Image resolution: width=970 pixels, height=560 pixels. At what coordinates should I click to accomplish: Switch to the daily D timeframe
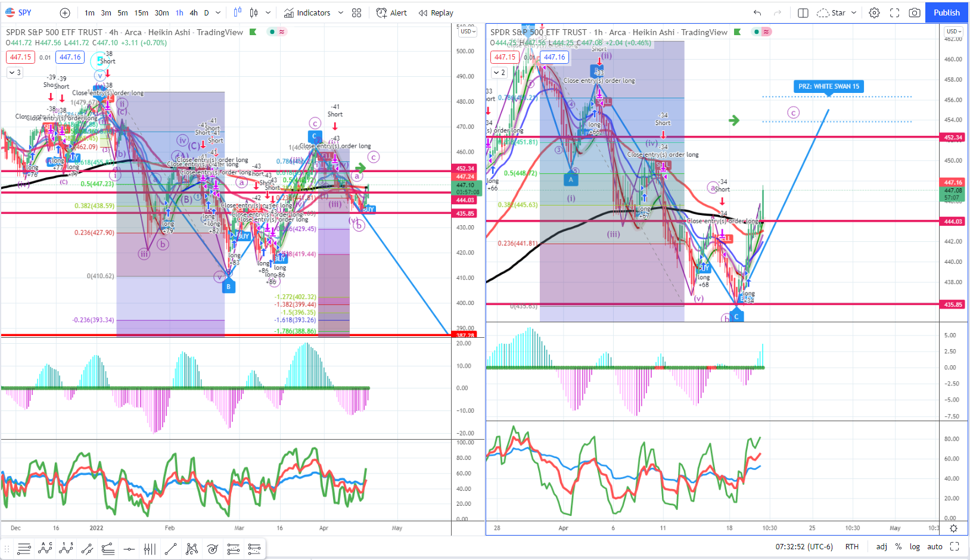tap(206, 13)
